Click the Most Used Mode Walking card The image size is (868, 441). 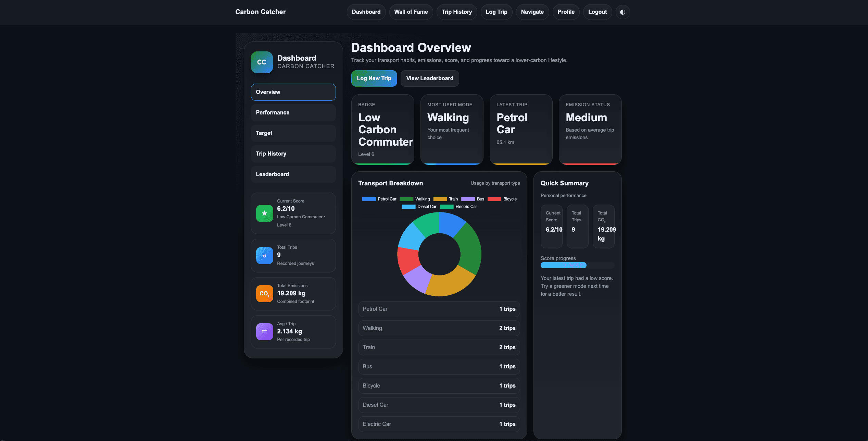pos(452,130)
